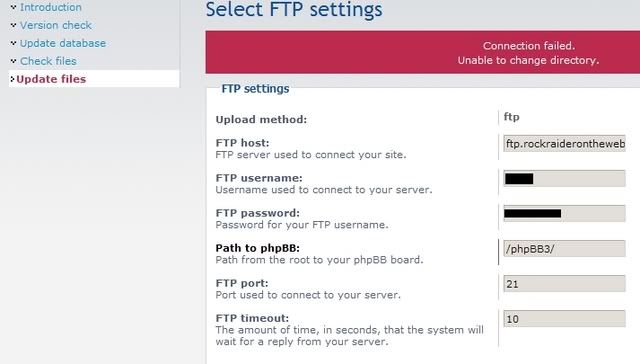Click the arrow icon beside Update database
This screenshot has width=640, height=364.
coord(13,43)
